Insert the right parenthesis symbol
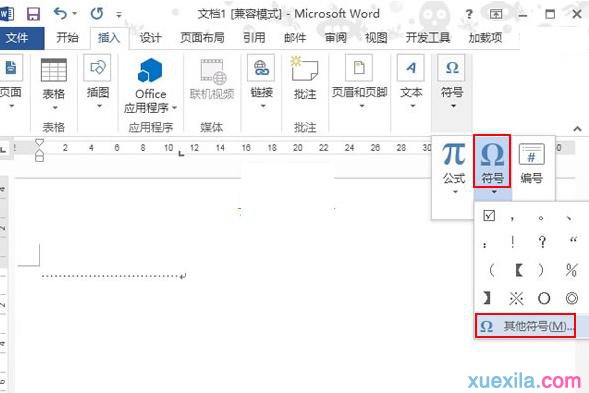Image resolution: width=589 pixels, height=393 pixels. (x=540, y=270)
